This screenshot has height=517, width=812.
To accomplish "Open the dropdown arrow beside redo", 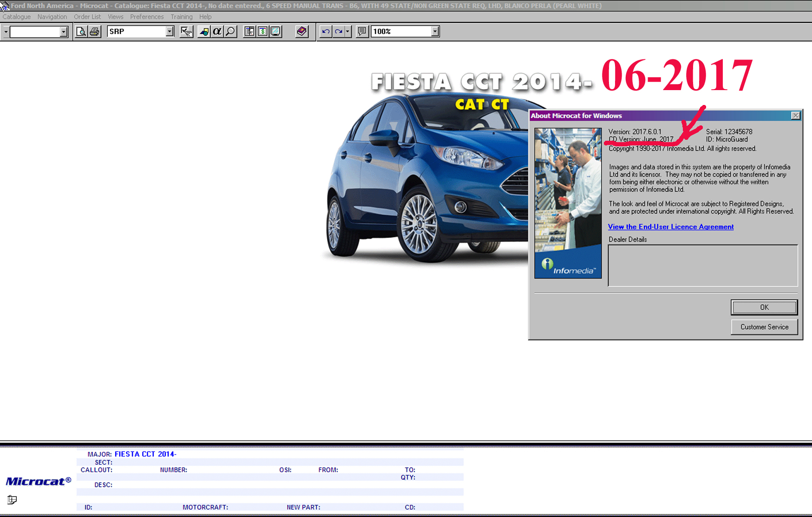I will pyautogui.click(x=347, y=32).
